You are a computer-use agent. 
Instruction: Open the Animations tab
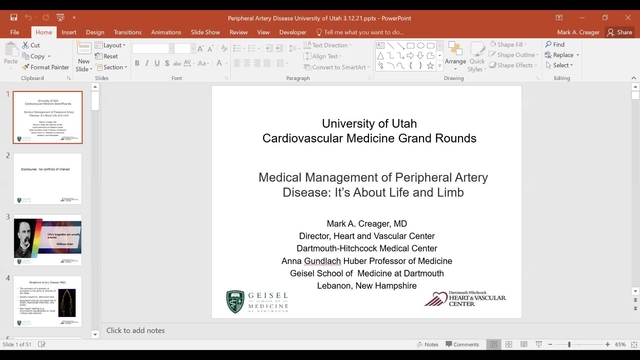coord(166,32)
